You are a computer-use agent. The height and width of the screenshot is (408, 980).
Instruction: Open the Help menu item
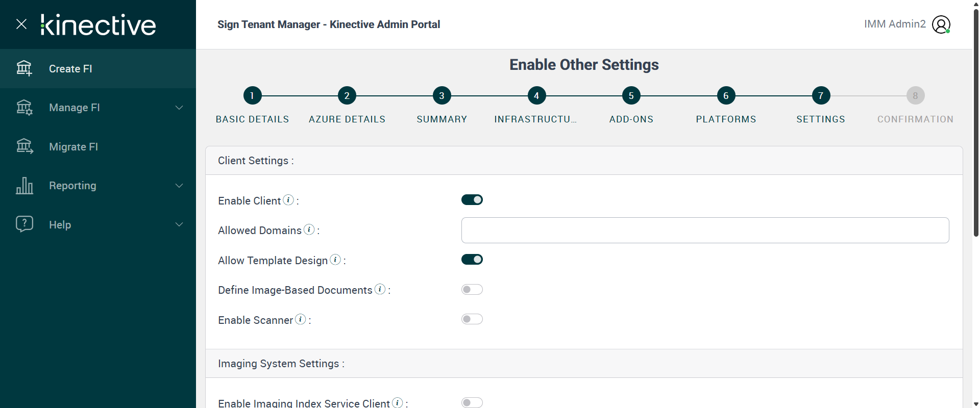[x=60, y=225]
